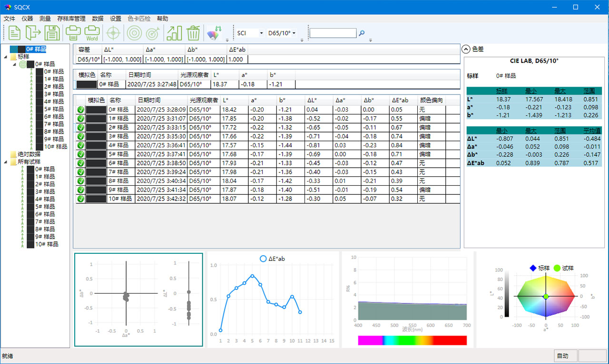Click the save (floppy disk) icon

52,33
